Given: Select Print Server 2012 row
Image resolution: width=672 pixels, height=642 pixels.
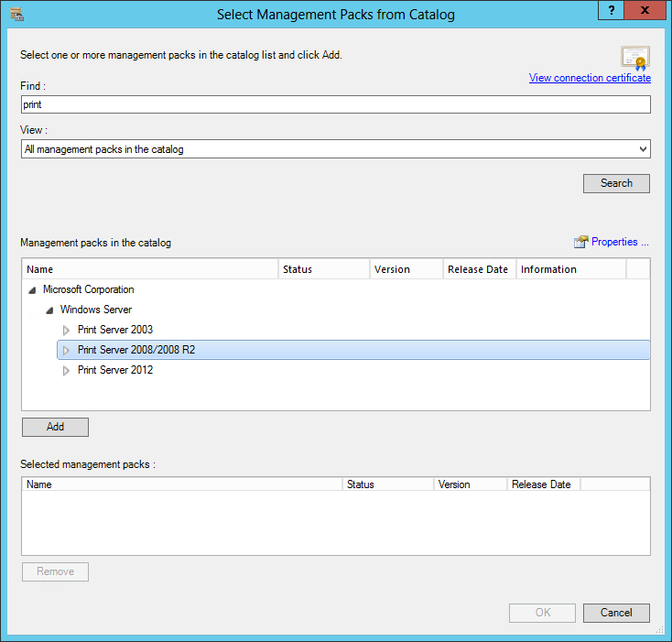Looking at the screenshot, I should [114, 370].
